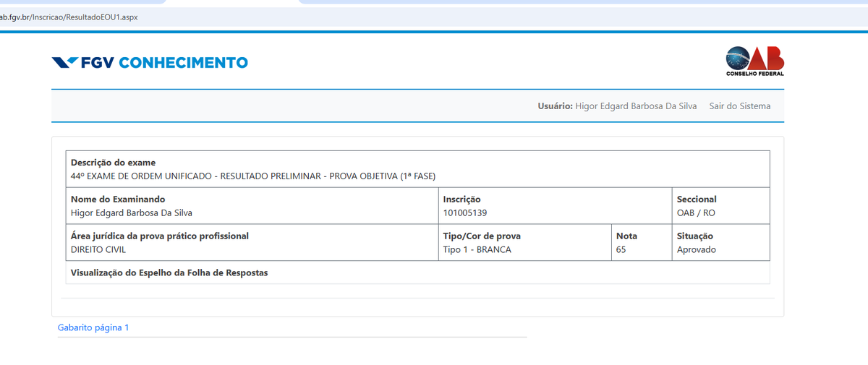Click the OAB Conselho Federal logo
Screen dimensions: 868x365
(755, 61)
